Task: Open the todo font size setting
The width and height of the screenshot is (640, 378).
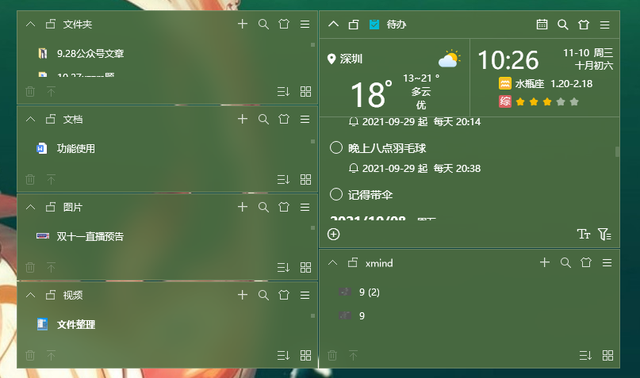Action: (x=584, y=234)
